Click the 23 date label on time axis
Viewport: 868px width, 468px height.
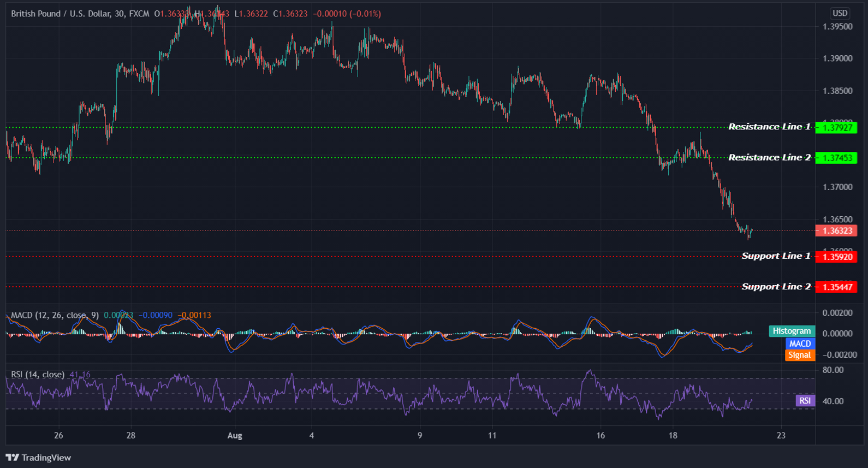pyautogui.click(x=781, y=435)
